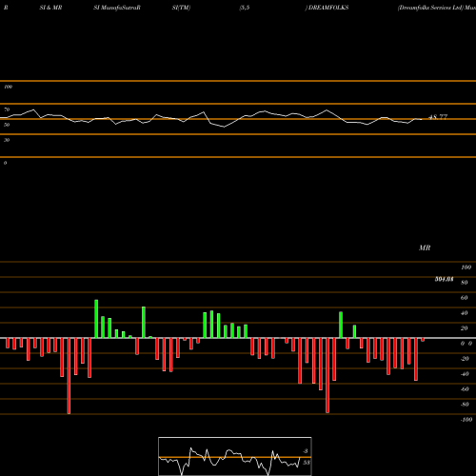
Task: Click the last point of the white RSI line
Action: (422, 119)
